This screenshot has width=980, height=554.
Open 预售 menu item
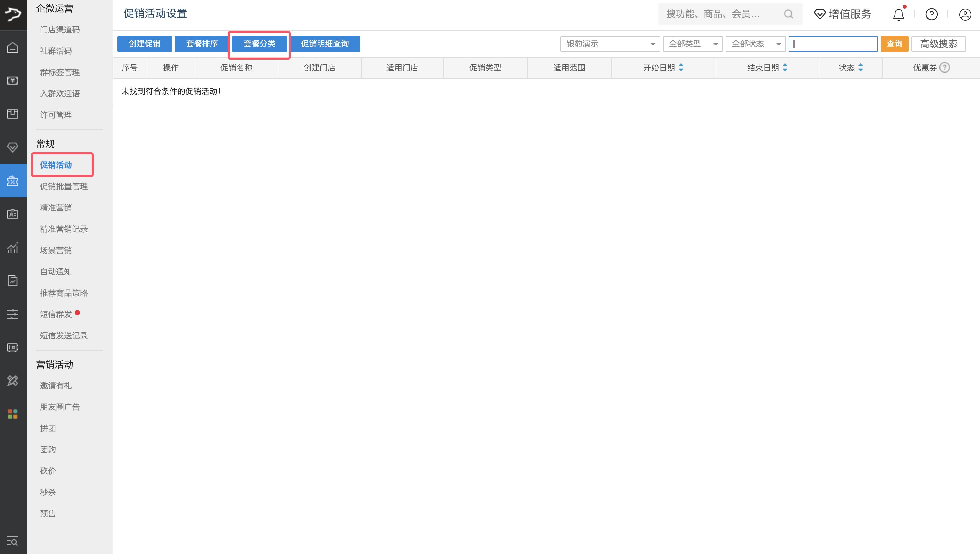48,513
